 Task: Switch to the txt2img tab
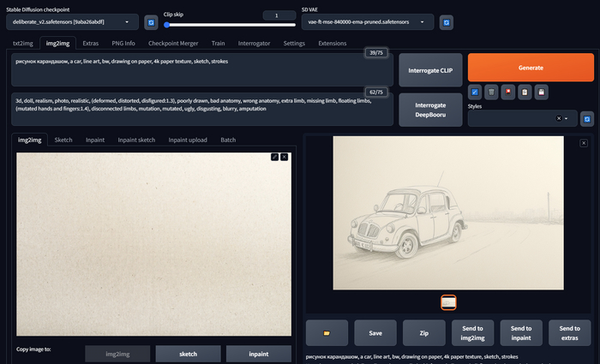tap(25, 43)
